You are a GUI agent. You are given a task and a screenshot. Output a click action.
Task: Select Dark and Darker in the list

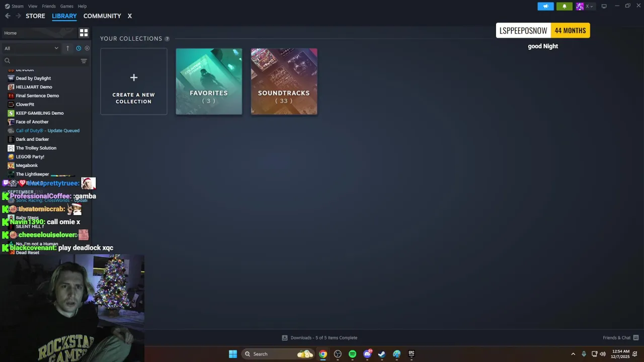tap(32, 139)
